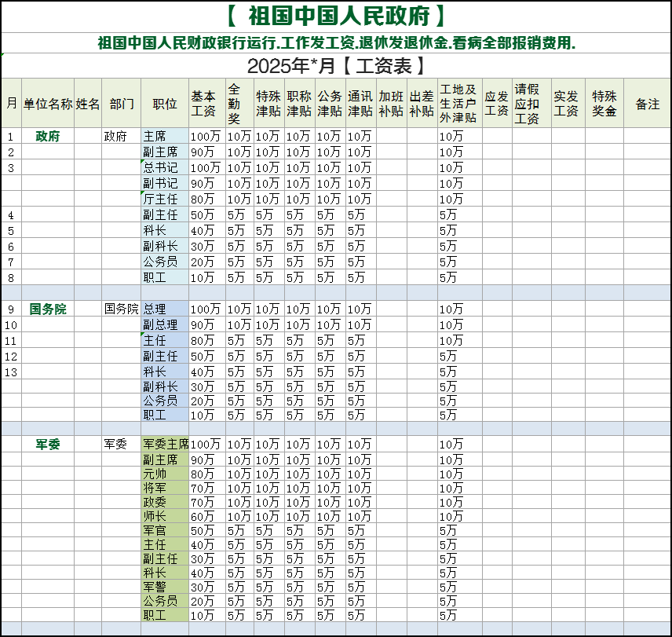The image size is (672, 637).
Task: Select row number 13 cell
Action: pyautogui.click(x=12, y=372)
